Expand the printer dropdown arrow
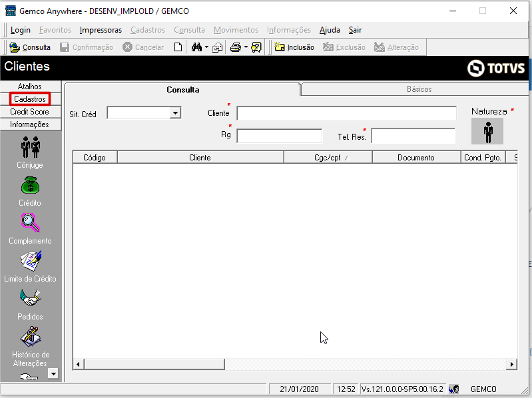 point(246,47)
